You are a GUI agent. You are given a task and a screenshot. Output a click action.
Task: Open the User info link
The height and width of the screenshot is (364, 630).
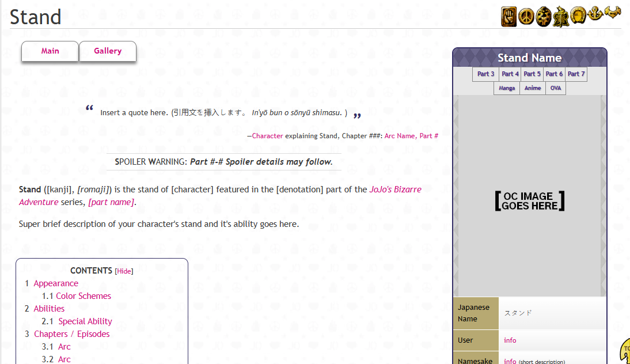click(510, 340)
